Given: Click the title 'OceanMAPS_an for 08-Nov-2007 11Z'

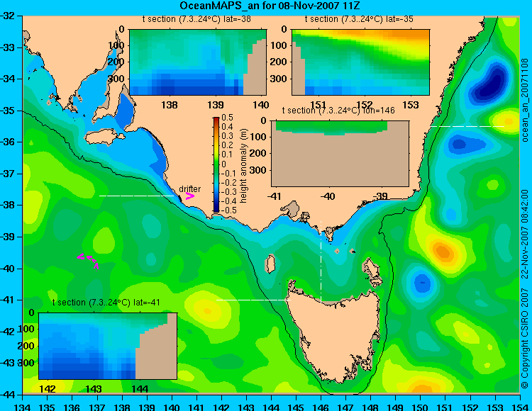Looking at the screenshot, I should 270,6.
